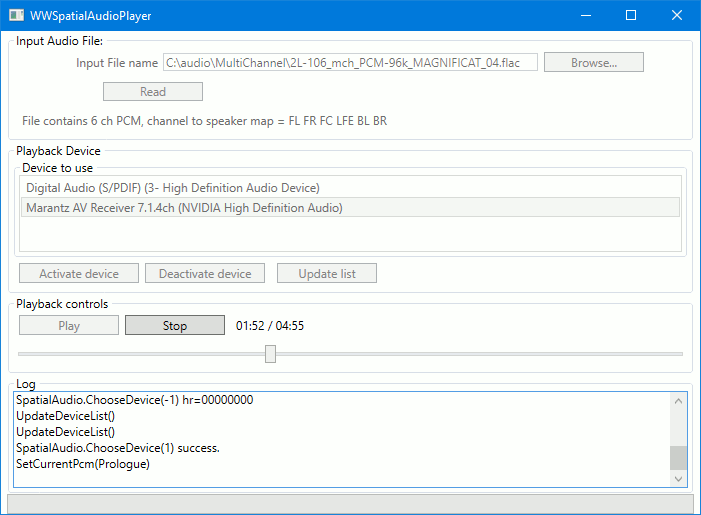Click the playback position slider thumb
This screenshot has width=701, height=515.
click(x=270, y=354)
